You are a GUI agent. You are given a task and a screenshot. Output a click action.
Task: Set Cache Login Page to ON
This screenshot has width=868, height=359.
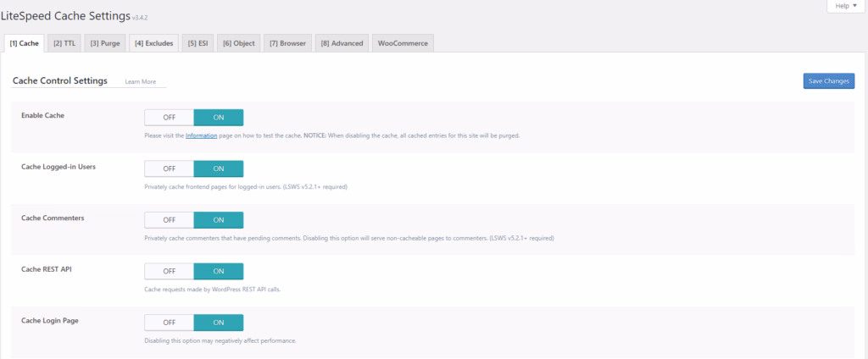[219, 323]
